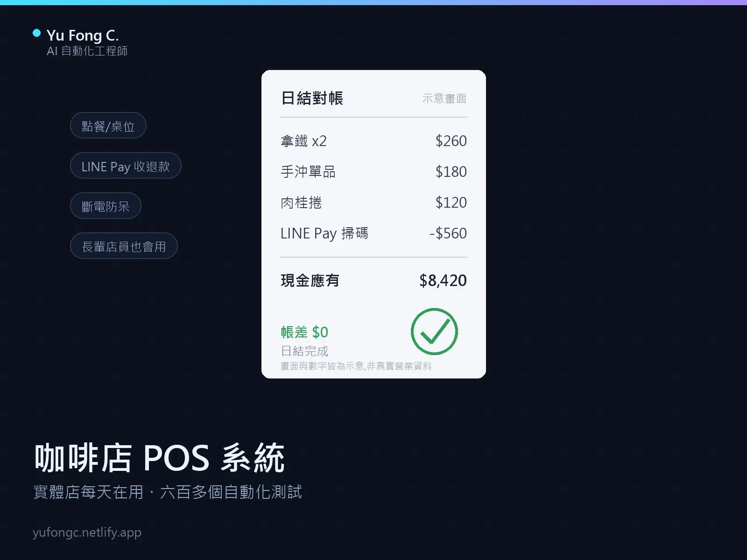Select the LINE Pay 收退款 pill tag
Screen dimensions: 747x560
click(x=126, y=166)
